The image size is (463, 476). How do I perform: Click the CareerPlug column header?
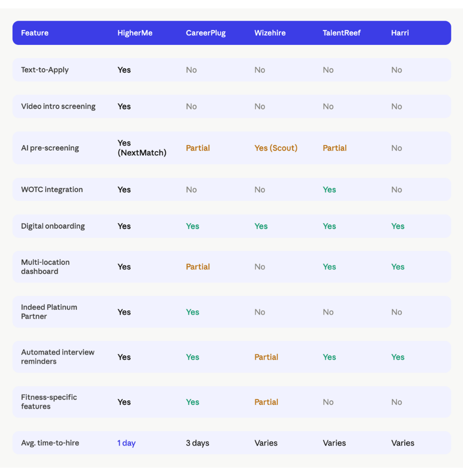pos(206,33)
